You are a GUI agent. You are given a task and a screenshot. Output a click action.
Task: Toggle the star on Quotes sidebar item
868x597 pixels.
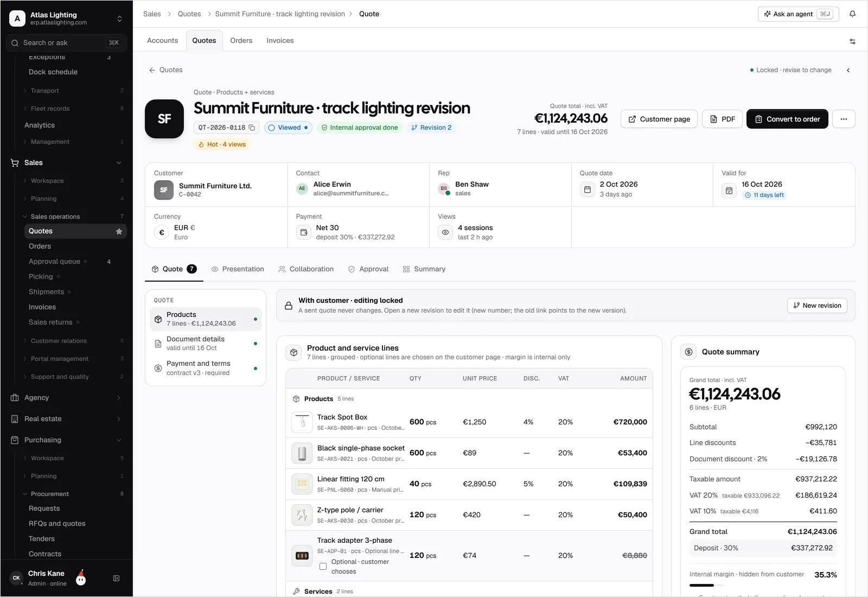coord(119,231)
